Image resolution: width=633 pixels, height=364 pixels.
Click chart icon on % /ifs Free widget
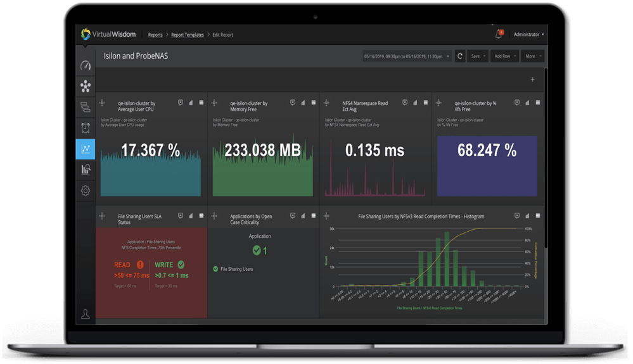(528, 103)
